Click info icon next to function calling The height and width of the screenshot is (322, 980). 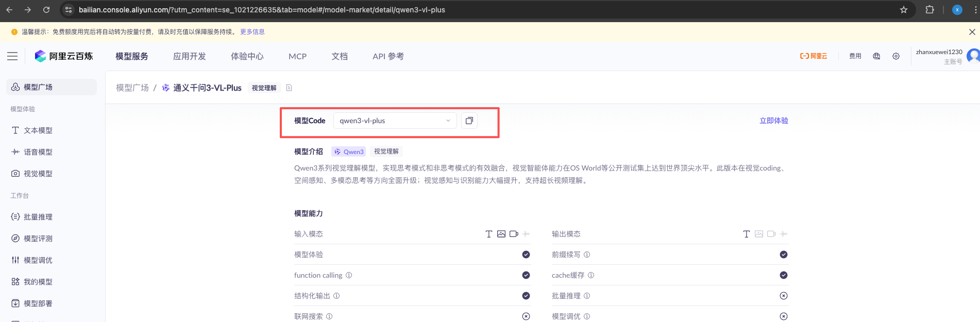[x=349, y=275]
